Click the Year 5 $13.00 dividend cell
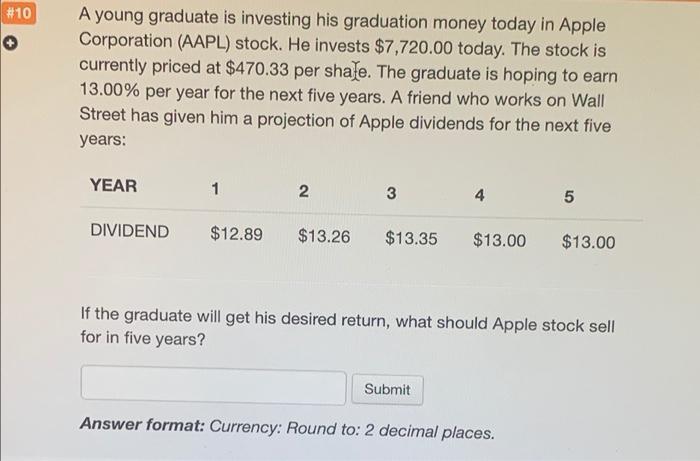Image resolution: width=700 pixels, height=461 pixels. (x=588, y=241)
